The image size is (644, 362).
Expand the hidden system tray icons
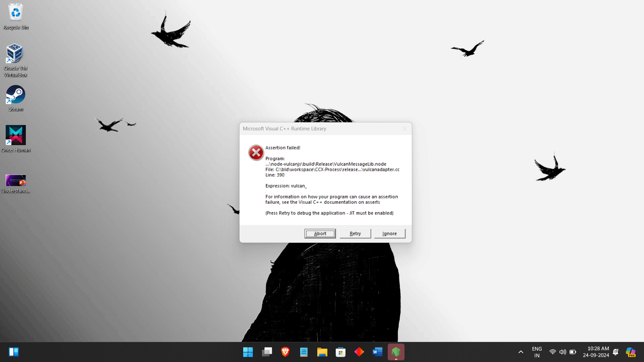[521, 352]
